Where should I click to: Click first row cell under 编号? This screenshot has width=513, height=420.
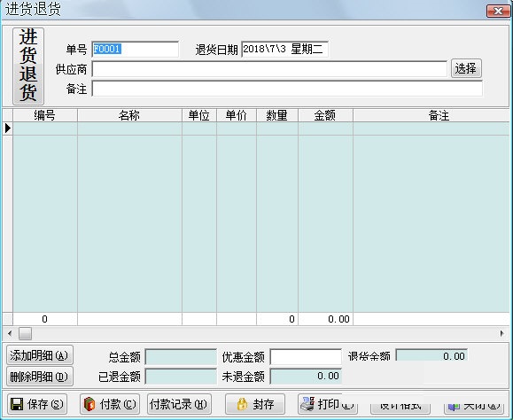pyautogui.click(x=45, y=128)
